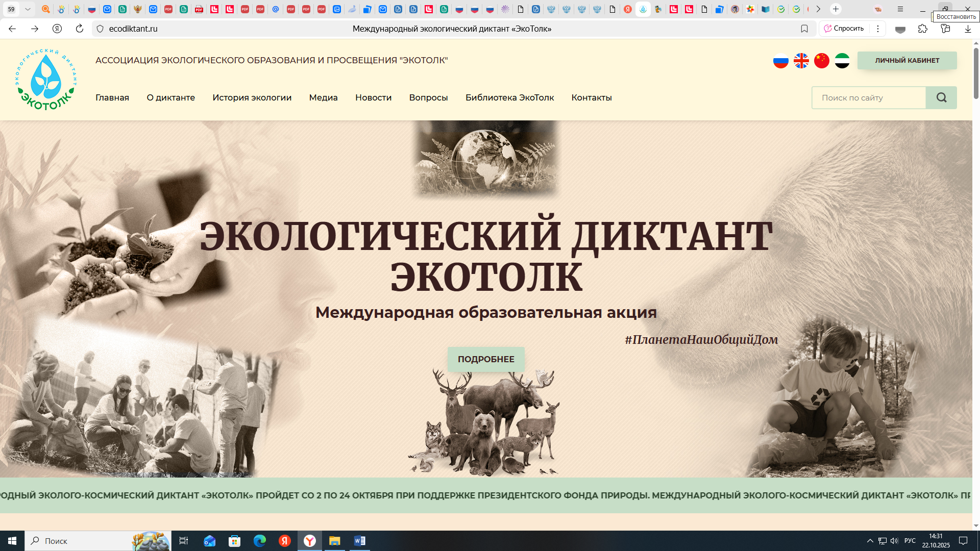Click the Windows taskbar Поиск box
Image resolution: width=980 pixels, height=551 pixels.
[98, 541]
